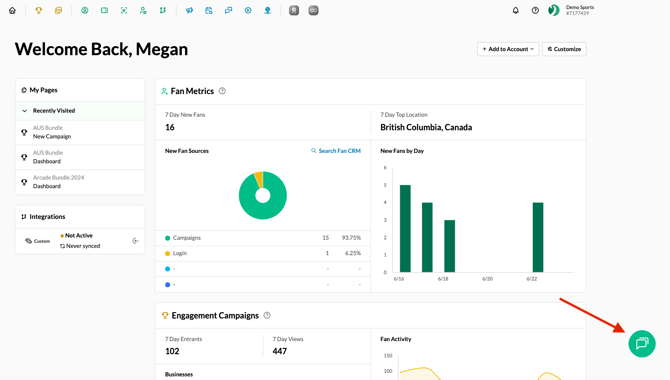Click the green scan-frame icon in top navigation

click(124, 11)
